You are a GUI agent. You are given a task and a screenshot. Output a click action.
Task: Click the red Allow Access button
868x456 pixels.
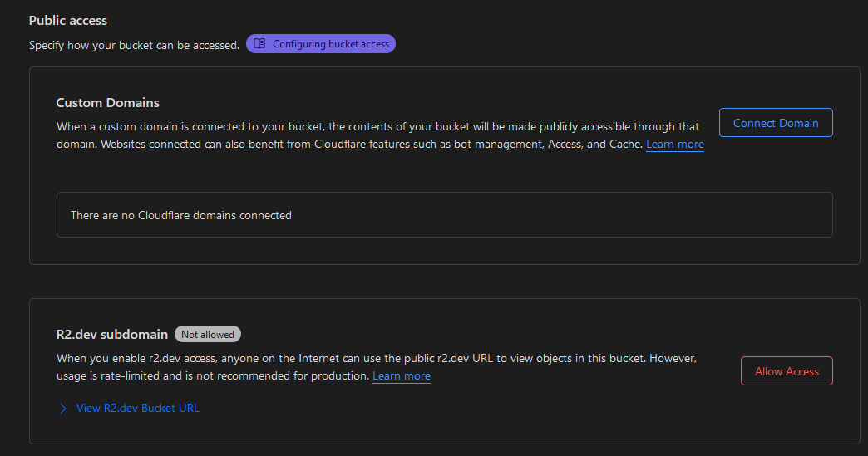[786, 371]
